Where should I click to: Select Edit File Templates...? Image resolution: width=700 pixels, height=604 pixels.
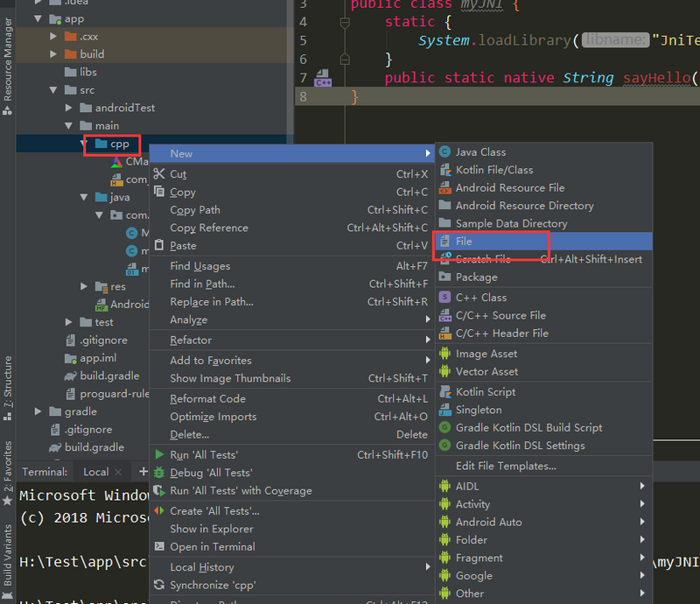[543, 466]
